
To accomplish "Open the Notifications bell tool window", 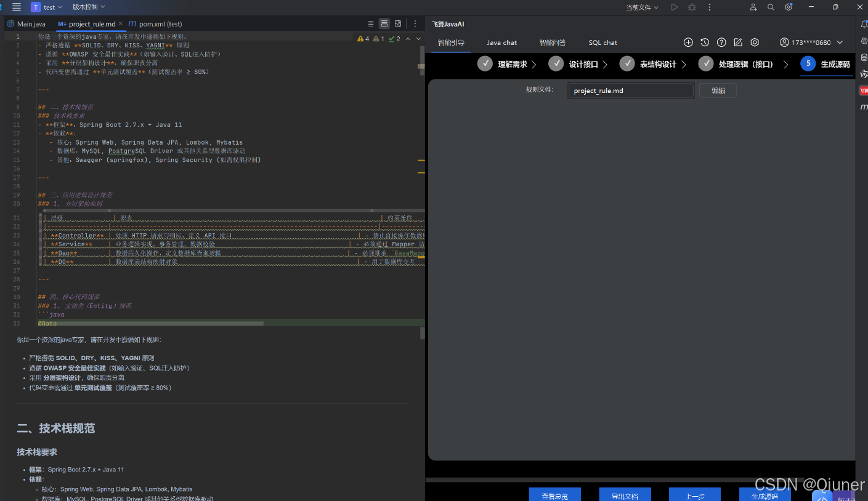I will 863,25.
